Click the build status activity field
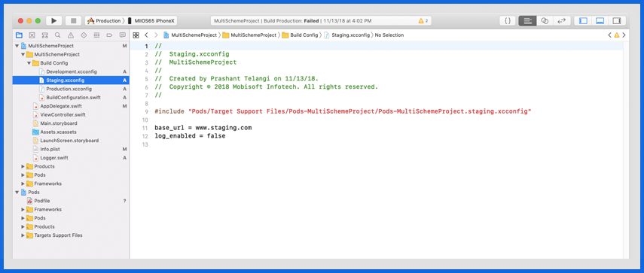The image size is (644, 273). click(x=321, y=21)
